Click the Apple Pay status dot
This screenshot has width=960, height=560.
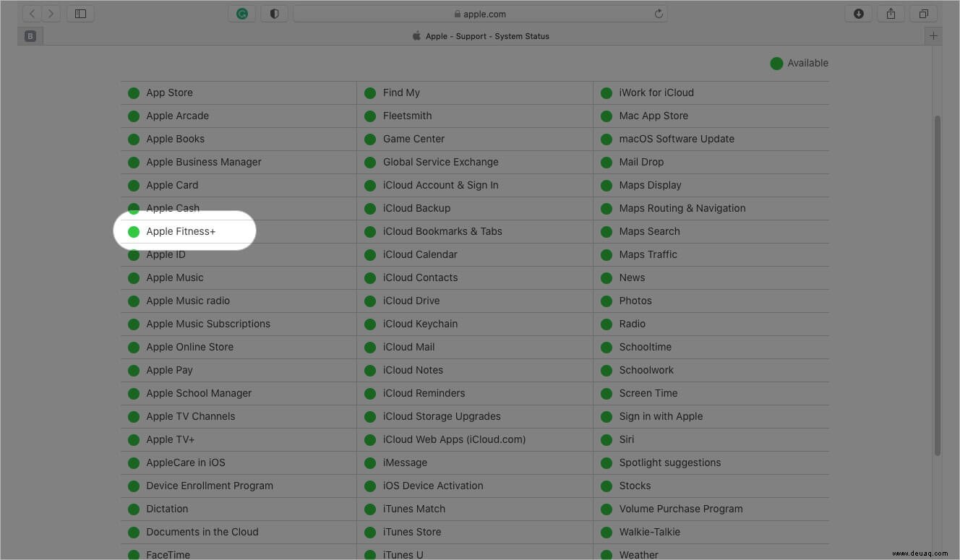[134, 370]
